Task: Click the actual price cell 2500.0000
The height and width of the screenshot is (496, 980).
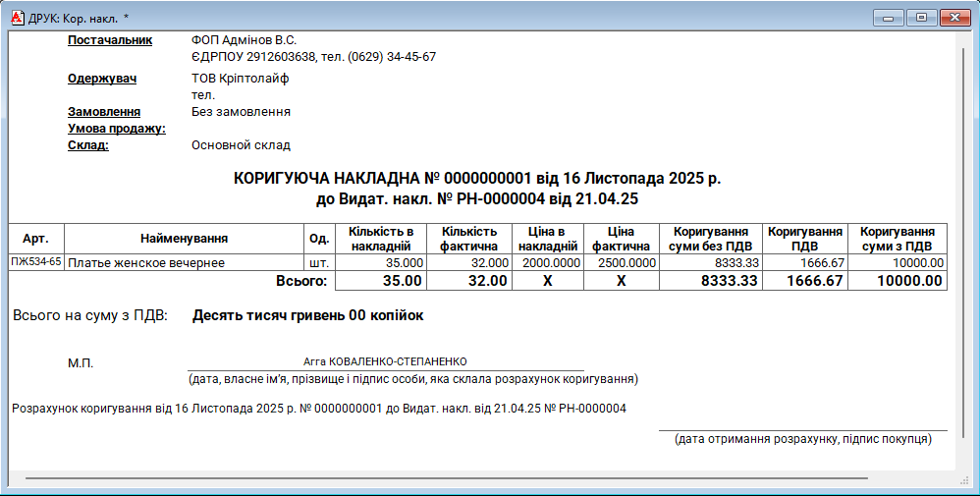Action: coord(622,263)
